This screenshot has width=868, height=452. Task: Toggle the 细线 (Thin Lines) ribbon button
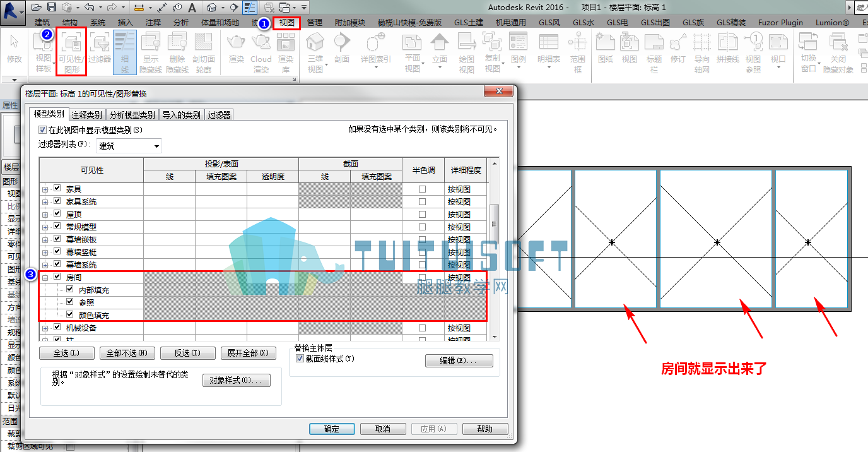pyautogui.click(x=125, y=53)
